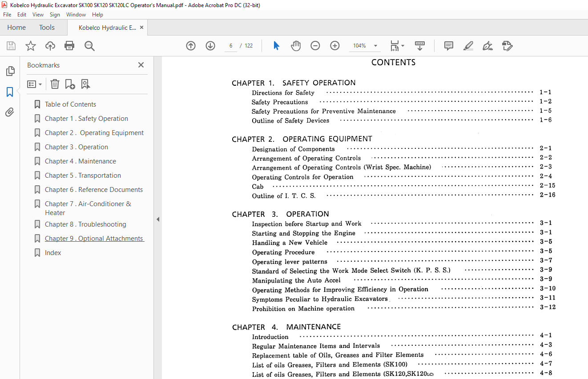The image size is (588, 379).
Task: Add a new bookmark icon
Action: [70, 84]
